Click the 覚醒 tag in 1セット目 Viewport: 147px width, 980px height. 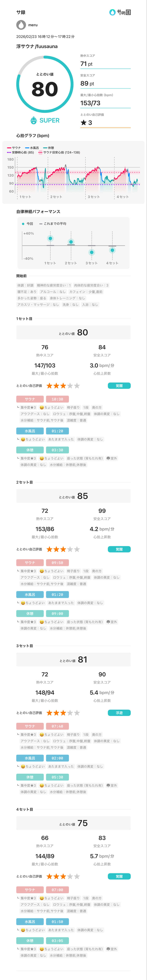tap(119, 386)
